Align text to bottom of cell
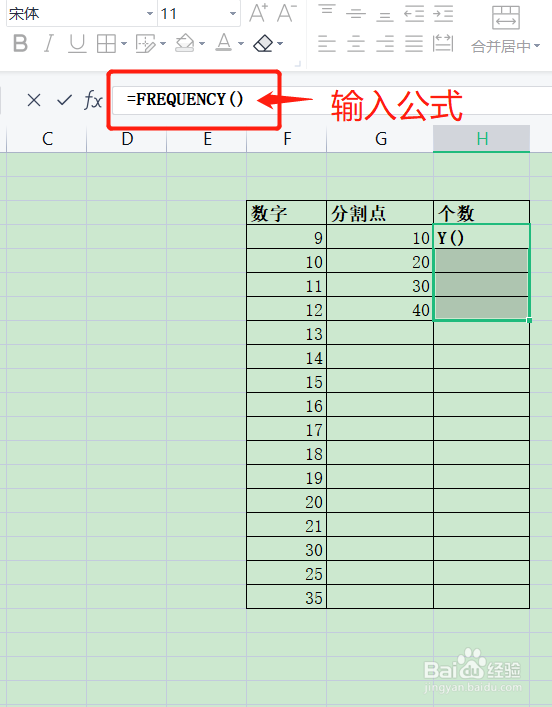The image size is (552, 707). [x=385, y=15]
